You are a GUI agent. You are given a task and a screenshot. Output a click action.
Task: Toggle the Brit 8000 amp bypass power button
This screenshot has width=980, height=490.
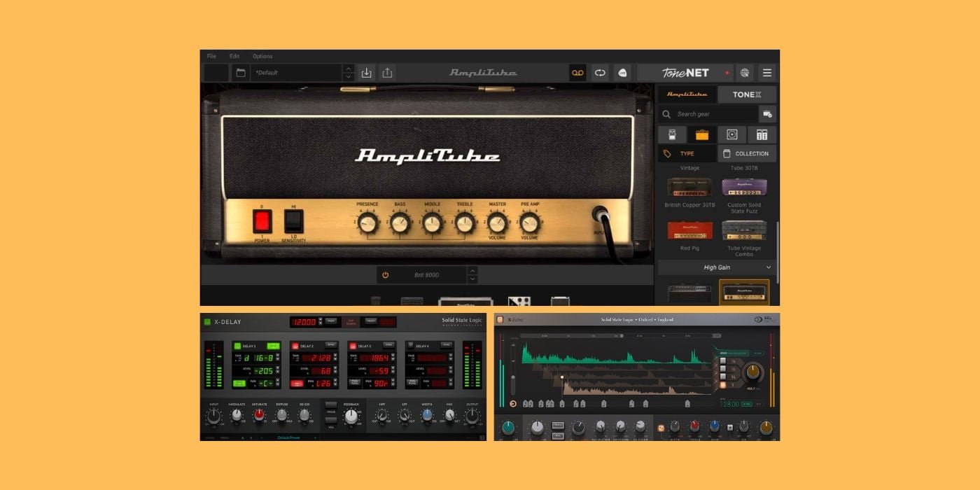385,275
